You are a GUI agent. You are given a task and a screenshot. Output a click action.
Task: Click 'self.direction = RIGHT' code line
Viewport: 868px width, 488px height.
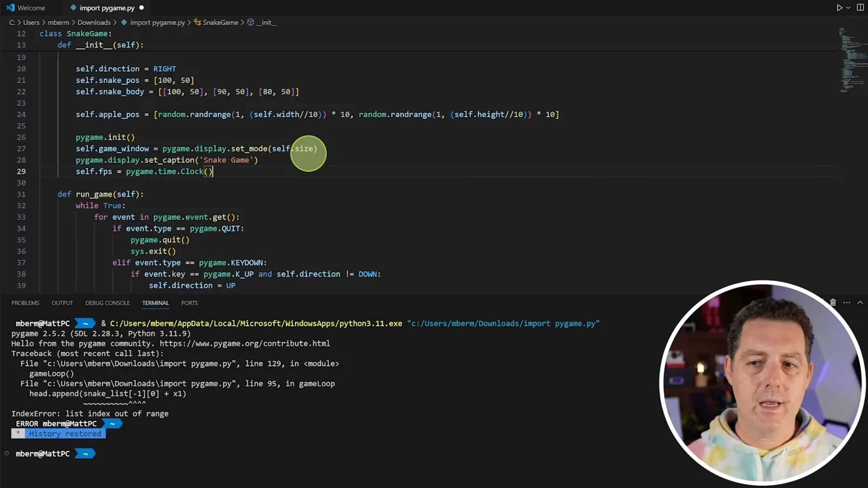(x=126, y=69)
